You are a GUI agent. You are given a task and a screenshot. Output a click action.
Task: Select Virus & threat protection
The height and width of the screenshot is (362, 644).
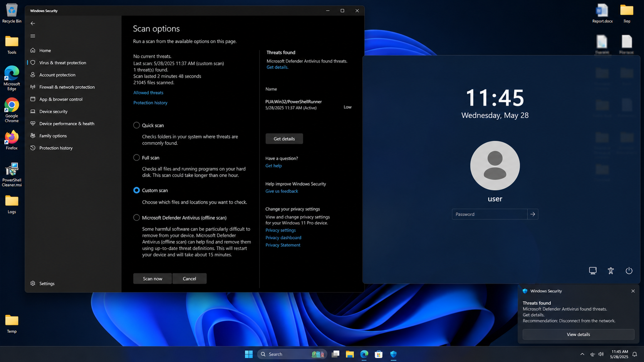[x=63, y=63]
